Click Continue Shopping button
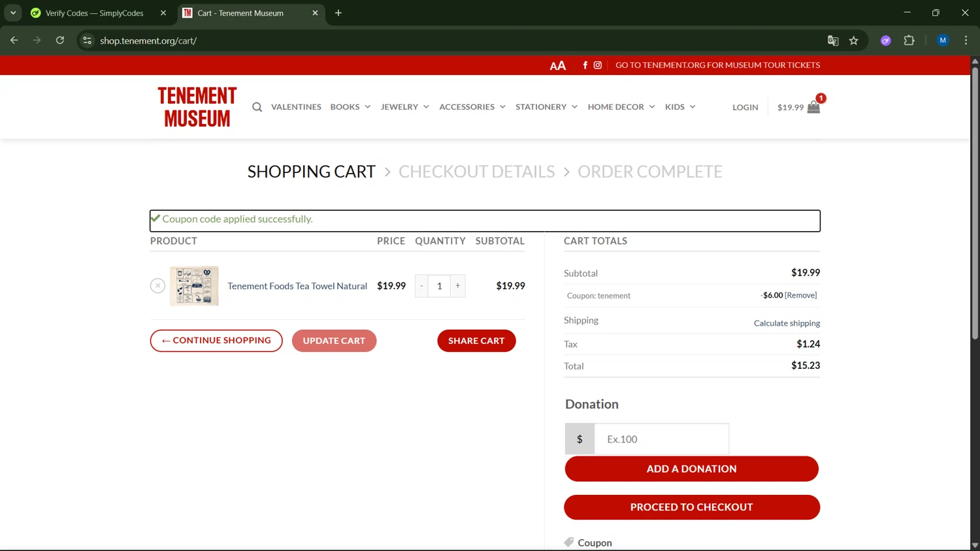The height and width of the screenshot is (551, 980). click(x=216, y=341)
